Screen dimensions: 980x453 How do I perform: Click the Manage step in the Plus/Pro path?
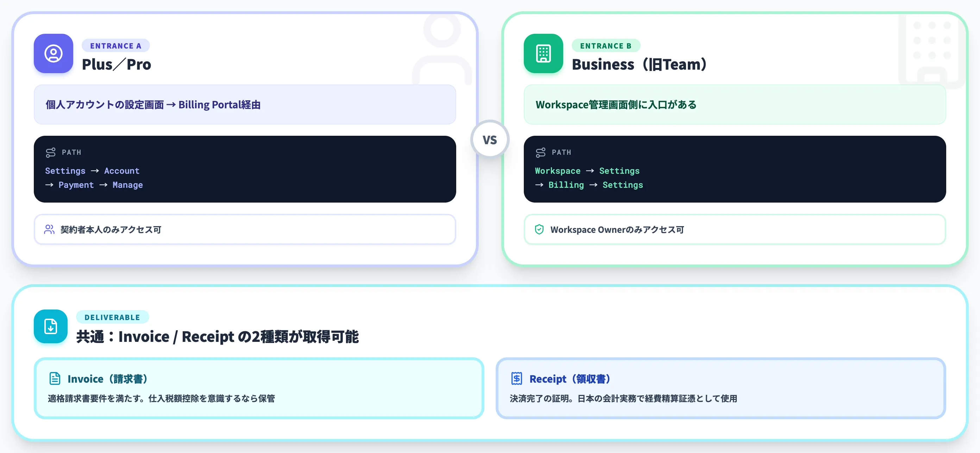[x=128, y=185]
